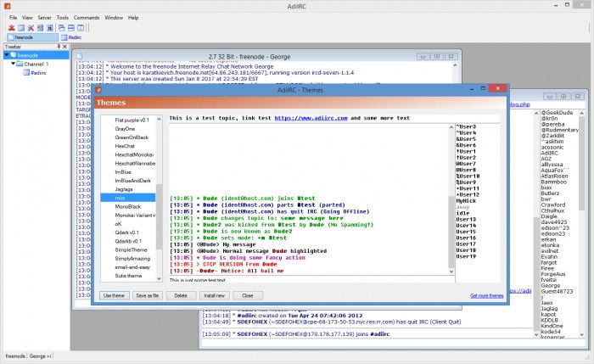Image resolution: width=594 pixels, height=364 pixels.
Task: Open the View menu
Action: coord(27,18)
